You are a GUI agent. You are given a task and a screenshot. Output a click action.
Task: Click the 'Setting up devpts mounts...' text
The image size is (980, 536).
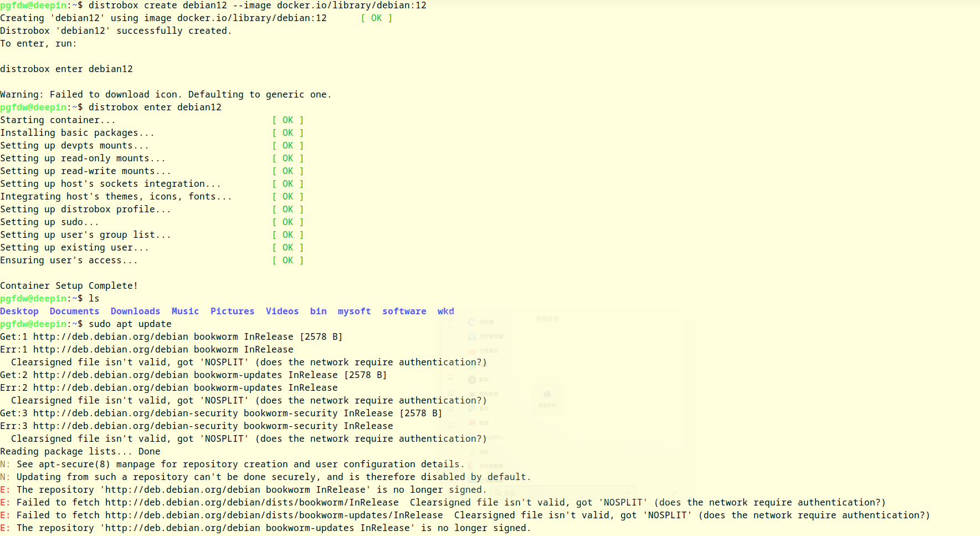75,146
